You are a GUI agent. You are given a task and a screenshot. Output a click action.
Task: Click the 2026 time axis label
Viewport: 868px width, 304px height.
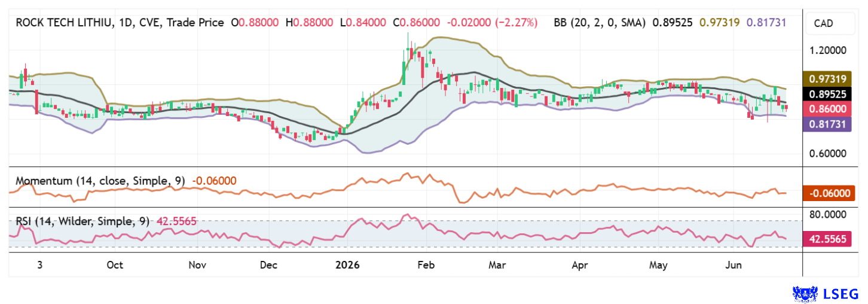[x=347, y=265]
